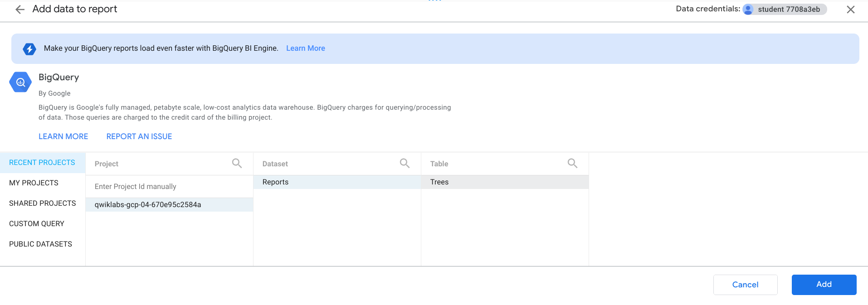The height and width of the screenshot is (305, 868).
Task: Open the BI Engine Learn More link
Action: [306, 48]
